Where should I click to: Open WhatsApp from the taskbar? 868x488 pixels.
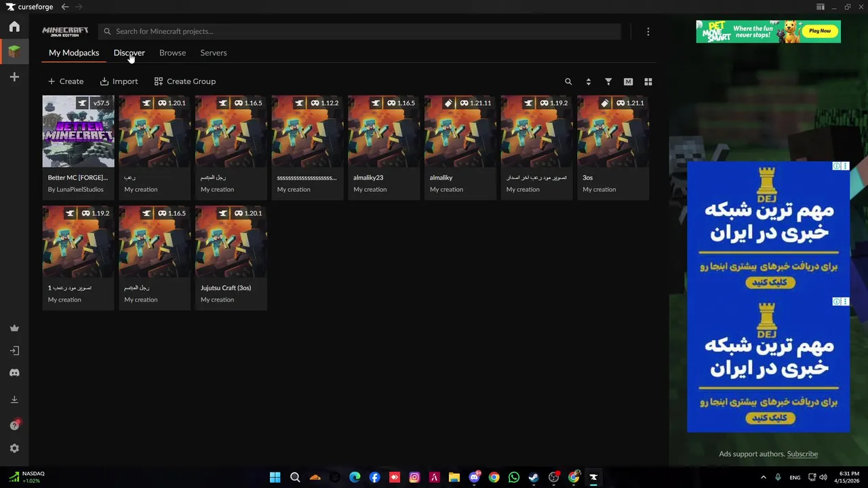pos(514,477)
